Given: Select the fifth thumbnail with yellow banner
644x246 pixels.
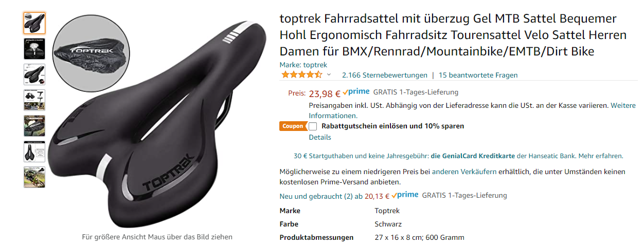Looking at the screenshot, I should (x=34, y=126).
